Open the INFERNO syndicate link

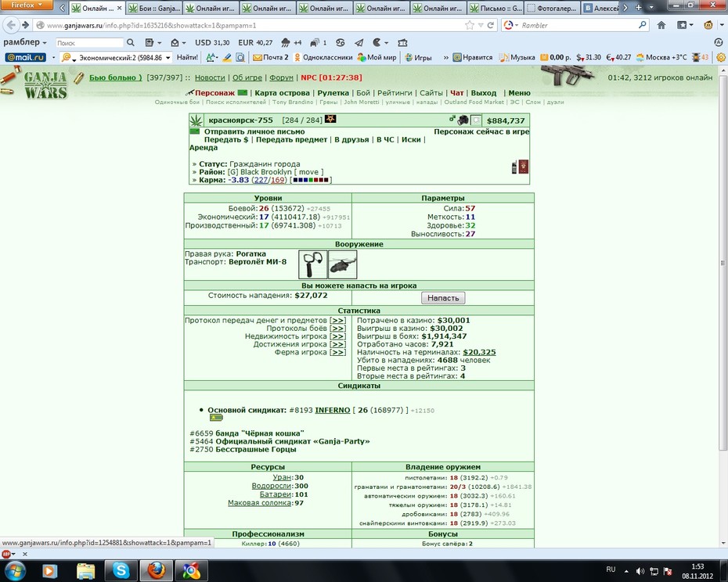(333, 410)
